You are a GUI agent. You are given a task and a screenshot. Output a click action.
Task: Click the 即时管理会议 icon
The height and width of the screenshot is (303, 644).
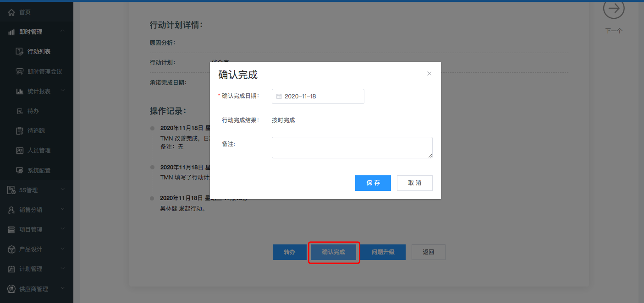(x=19, y=71)
